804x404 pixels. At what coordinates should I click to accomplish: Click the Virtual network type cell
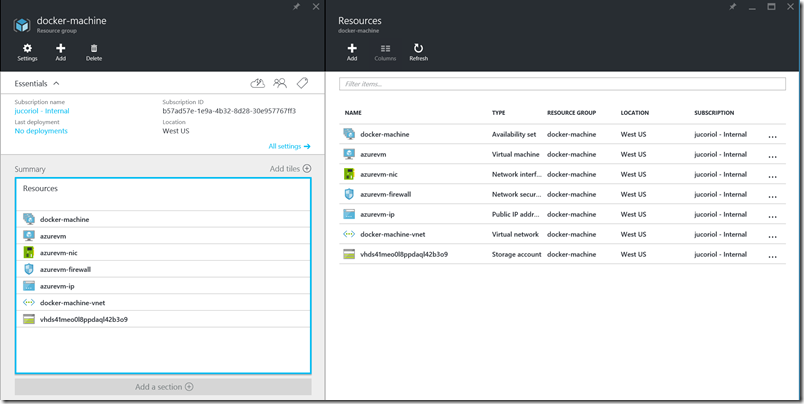point(515,234)
